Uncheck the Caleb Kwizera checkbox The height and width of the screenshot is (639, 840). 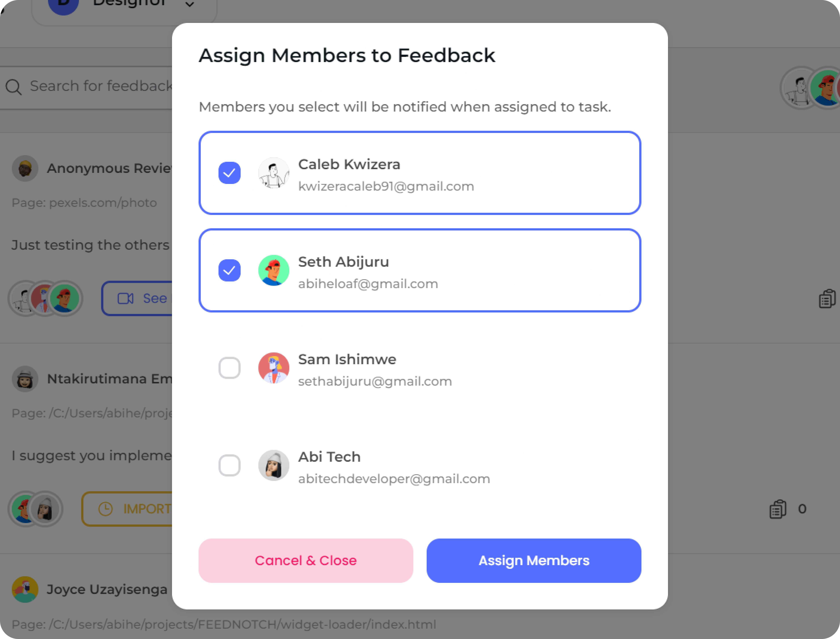229,173
